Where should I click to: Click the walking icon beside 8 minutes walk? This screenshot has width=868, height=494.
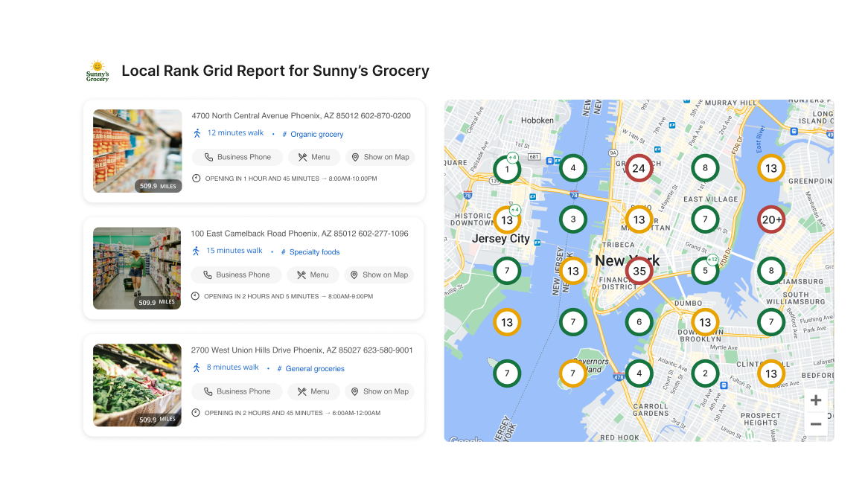(x=196, y=368)
